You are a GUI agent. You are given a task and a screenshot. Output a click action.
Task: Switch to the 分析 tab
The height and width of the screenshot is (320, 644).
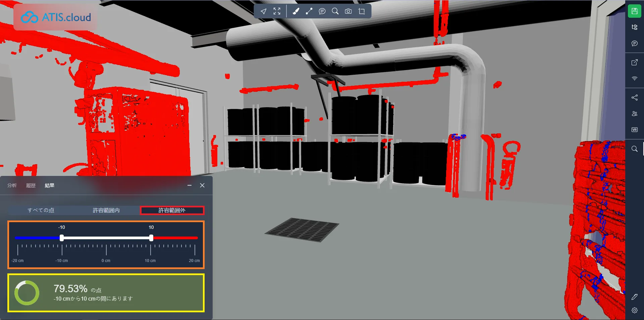click(12, 185)
